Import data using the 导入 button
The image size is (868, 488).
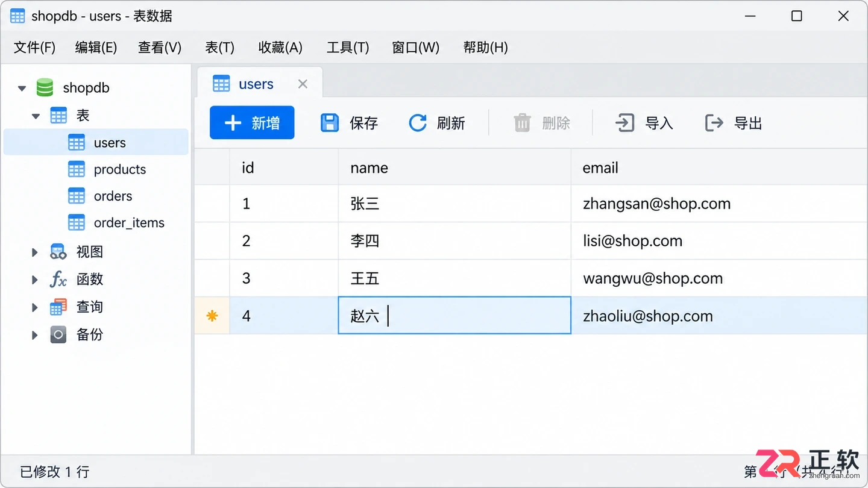pyautogui.click(x=644, y=123)
